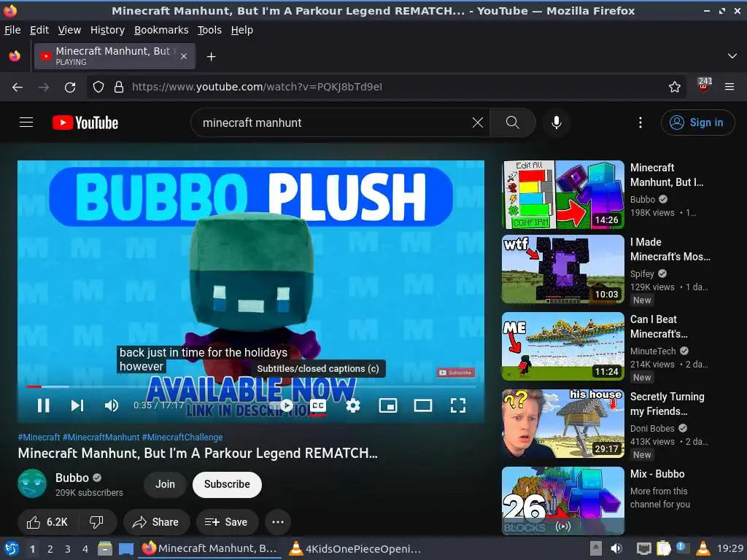The image size is (747, 560).
Task: List all tabs dropdown arrow
Action: [x=732, y=56]
